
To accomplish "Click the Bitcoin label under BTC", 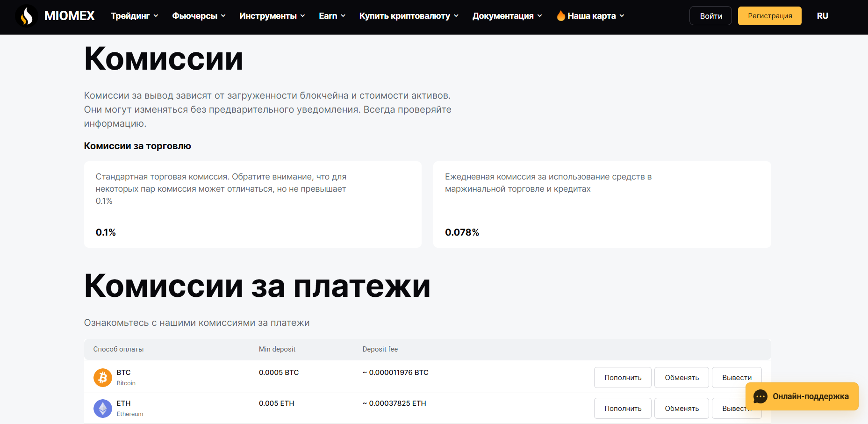I will point(126,383).
